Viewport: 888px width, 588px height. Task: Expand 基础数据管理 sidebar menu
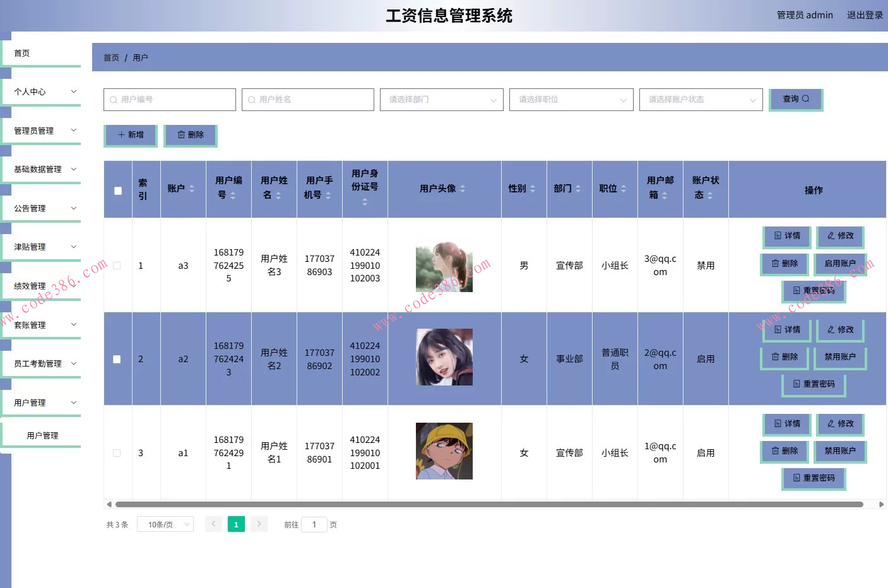point(42,169)
